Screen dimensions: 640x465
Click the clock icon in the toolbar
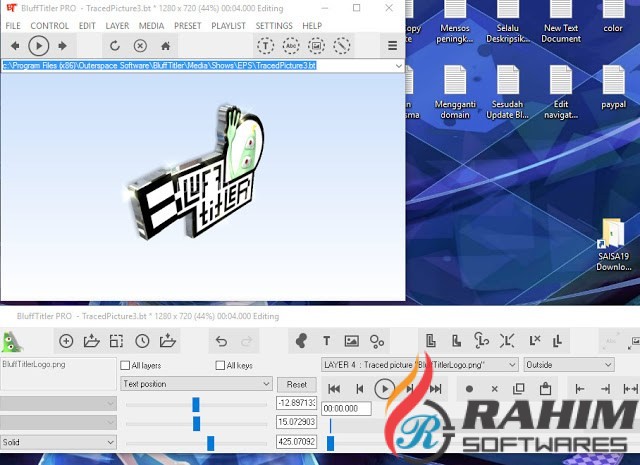coord(142,341)
